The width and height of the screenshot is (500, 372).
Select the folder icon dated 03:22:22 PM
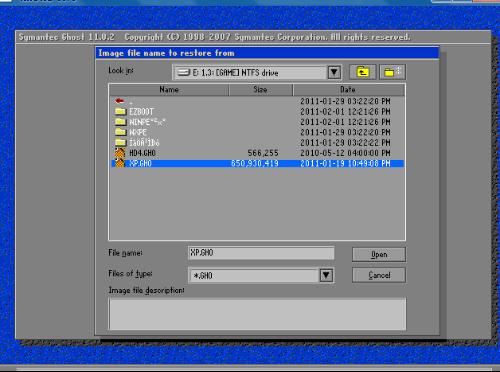coord(120,142)
